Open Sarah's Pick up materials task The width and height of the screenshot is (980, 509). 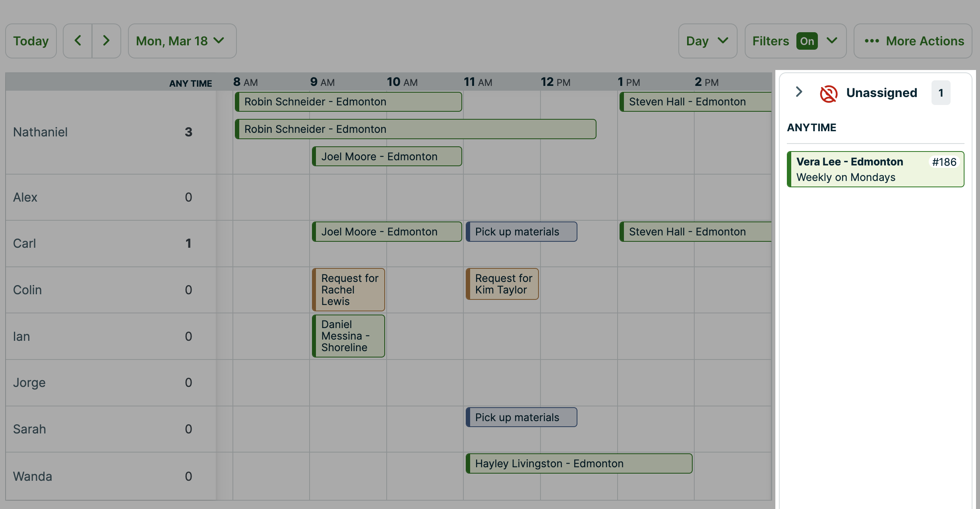coord(521,418)
